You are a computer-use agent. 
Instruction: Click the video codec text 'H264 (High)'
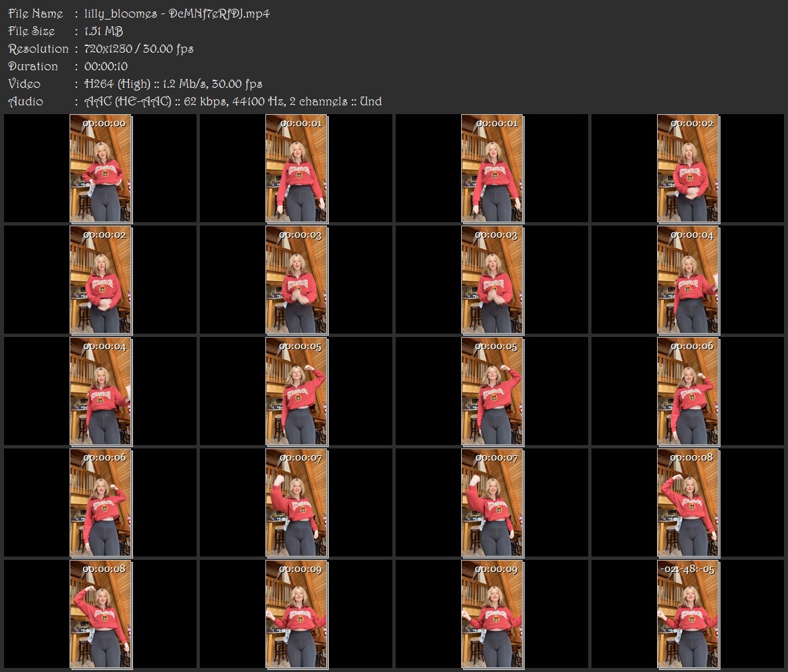117,84
